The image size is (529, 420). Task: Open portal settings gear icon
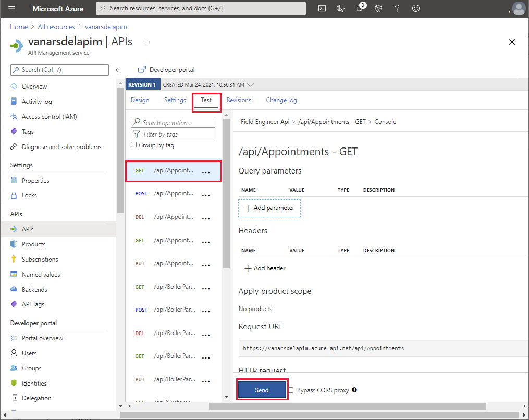(378, 8)
